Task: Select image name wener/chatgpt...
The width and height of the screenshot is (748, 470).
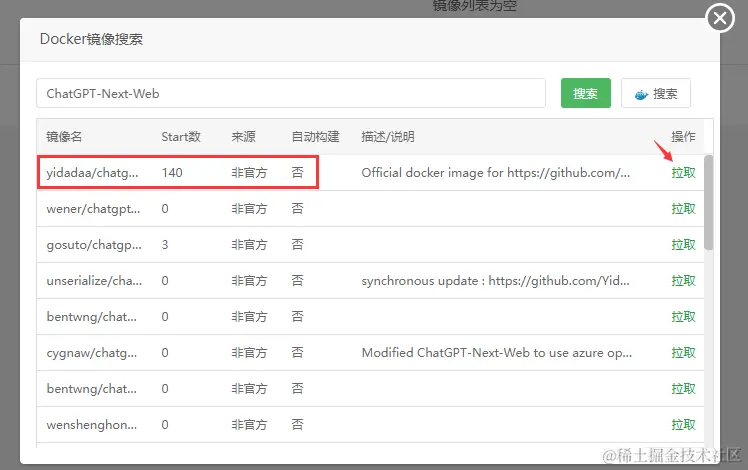Action: pos(93,209)
